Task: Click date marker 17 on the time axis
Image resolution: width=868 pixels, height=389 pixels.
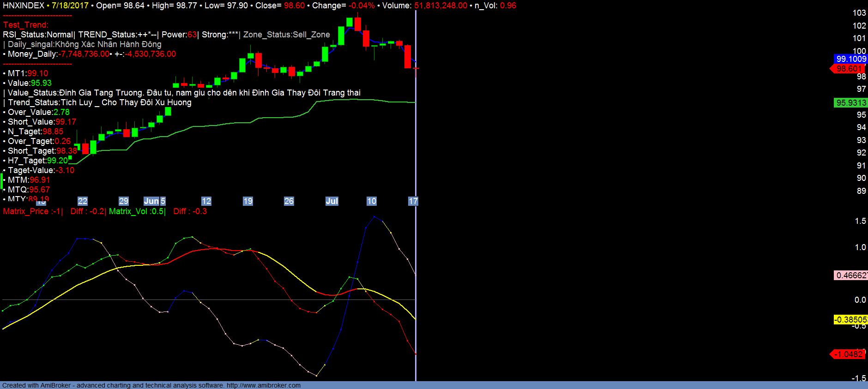Action: point(413,201)
